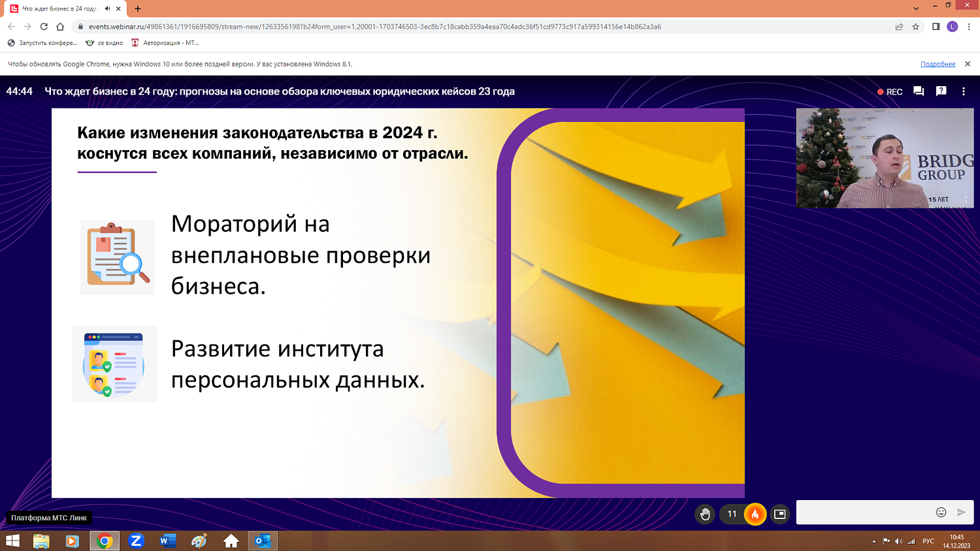Open Word from the taskbar

(168, 541)
